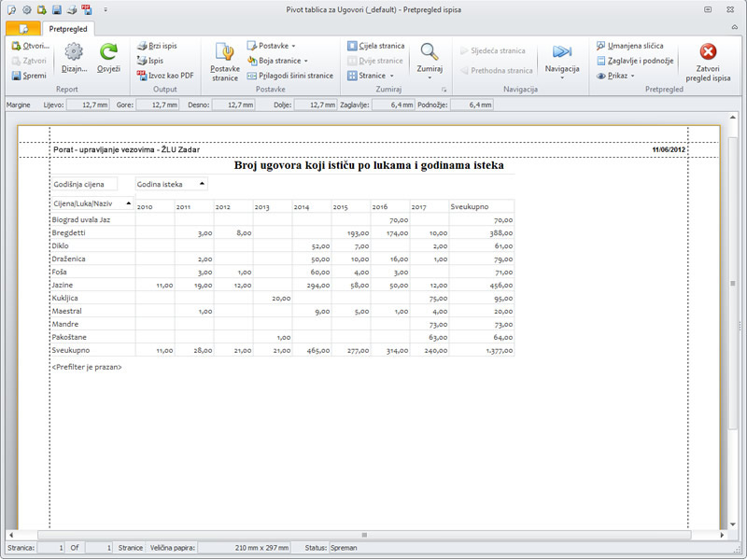Open the orange application menu tab
This screenshot has width=747, height=560.
point(23,29)
